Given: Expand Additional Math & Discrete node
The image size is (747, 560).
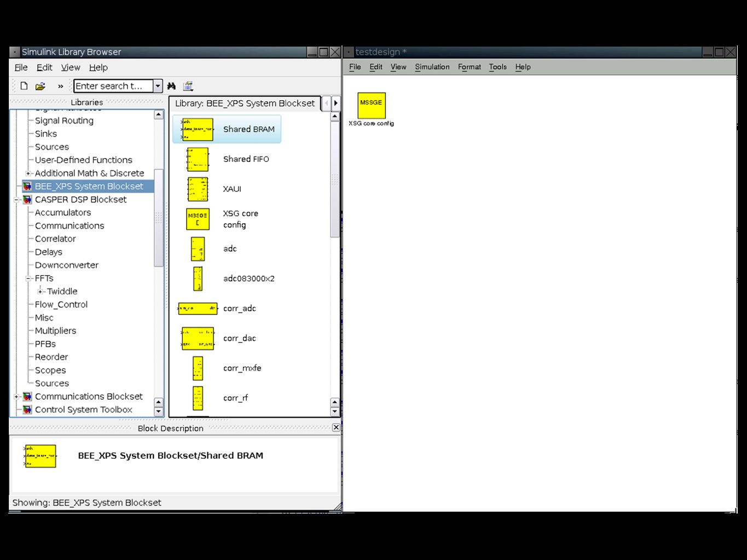Looking at the screenshot, I should (x=28, y=173).
